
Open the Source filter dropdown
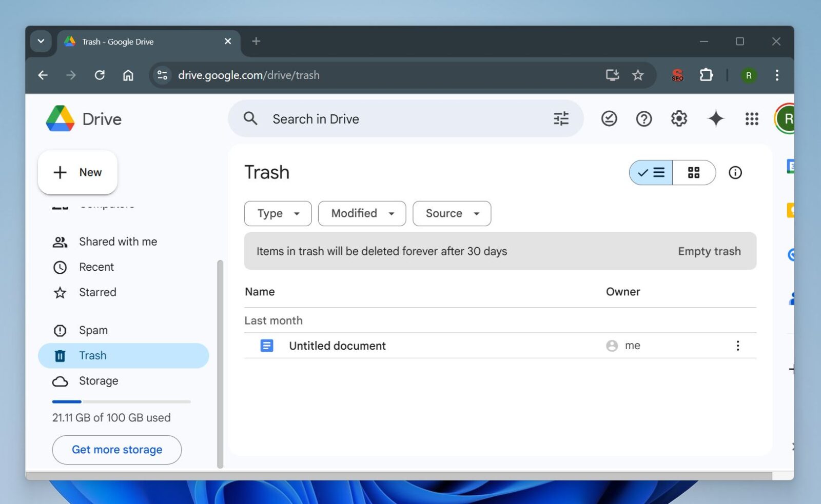452,213
